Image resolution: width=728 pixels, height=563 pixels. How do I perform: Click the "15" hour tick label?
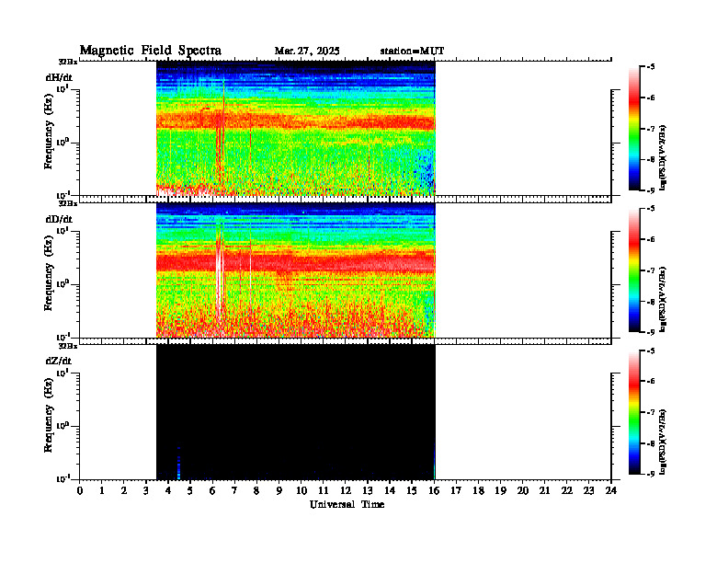pyautogui.click(x=412, y=491)
